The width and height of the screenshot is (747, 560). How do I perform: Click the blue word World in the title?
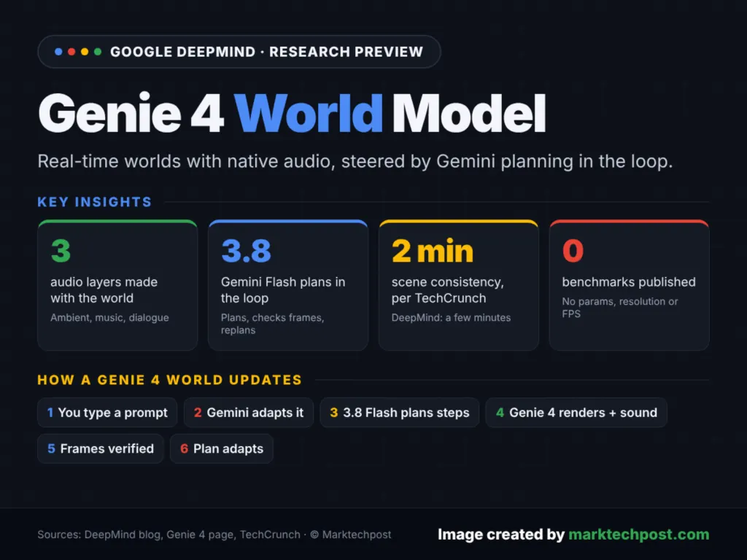tap(309, 113)
